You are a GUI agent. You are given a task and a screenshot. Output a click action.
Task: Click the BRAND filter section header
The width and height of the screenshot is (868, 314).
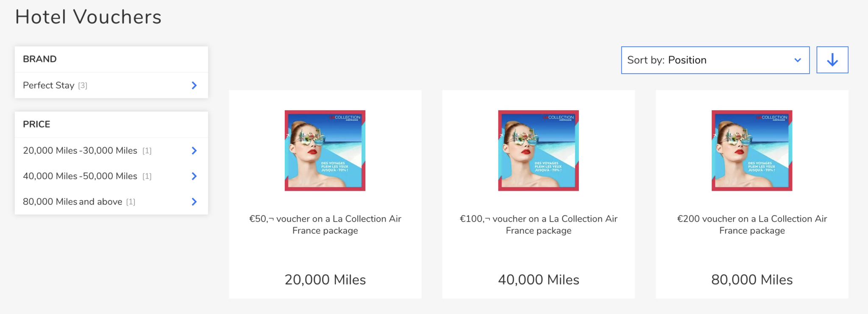tap(111, 59)
